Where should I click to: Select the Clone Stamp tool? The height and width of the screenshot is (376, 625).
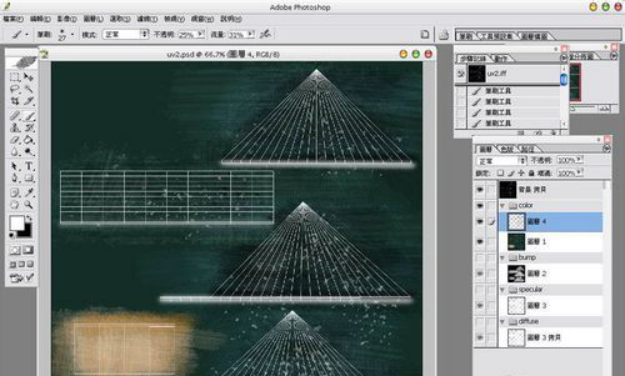(15, 128)
